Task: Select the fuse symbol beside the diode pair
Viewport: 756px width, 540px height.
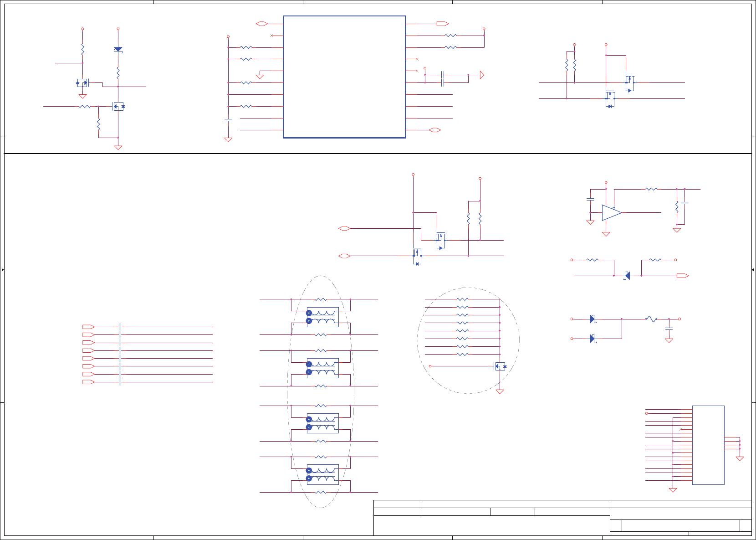Action: tap(652, 319)
